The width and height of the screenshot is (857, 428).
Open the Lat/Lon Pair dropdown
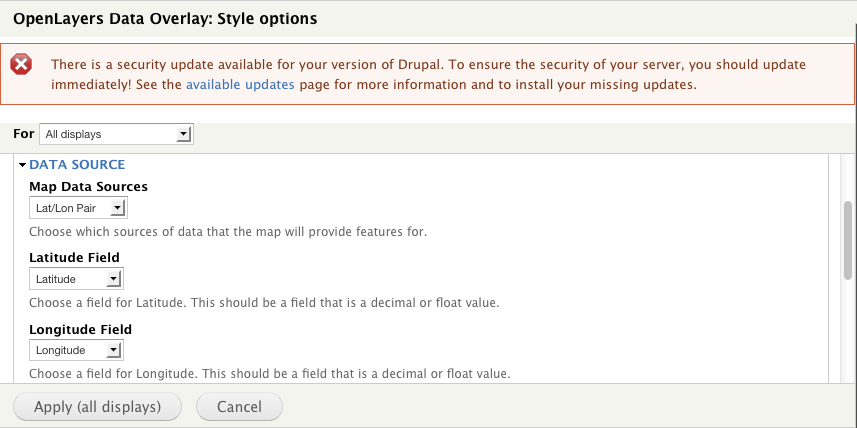[79, 208]
